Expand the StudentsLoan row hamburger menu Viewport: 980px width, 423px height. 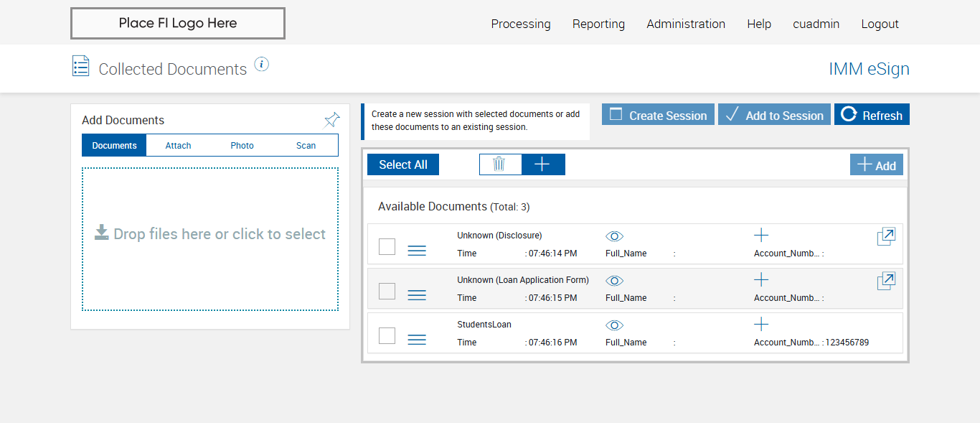417,340
